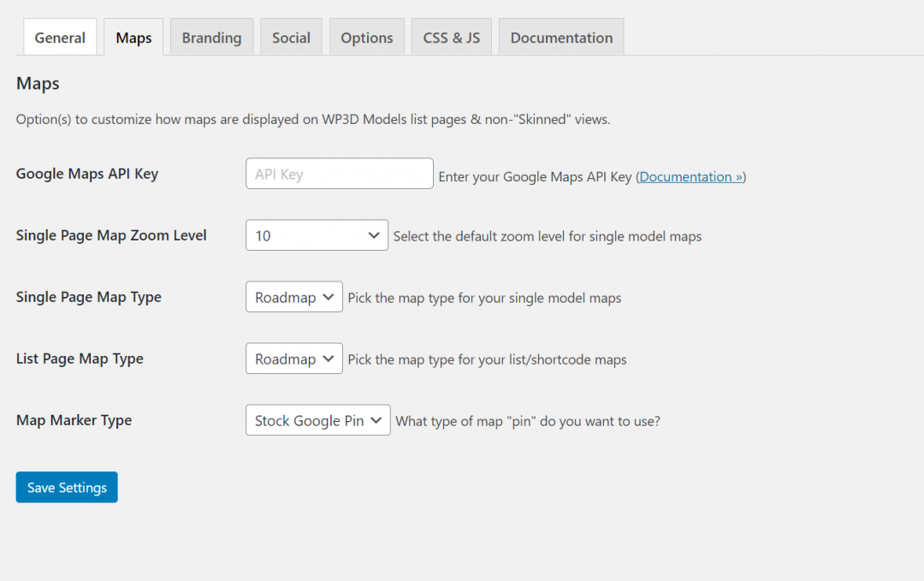This screenshot has height=581, width=924.
Task: Click the 'Maps' section heading
Action: click(x=38, y=84)
